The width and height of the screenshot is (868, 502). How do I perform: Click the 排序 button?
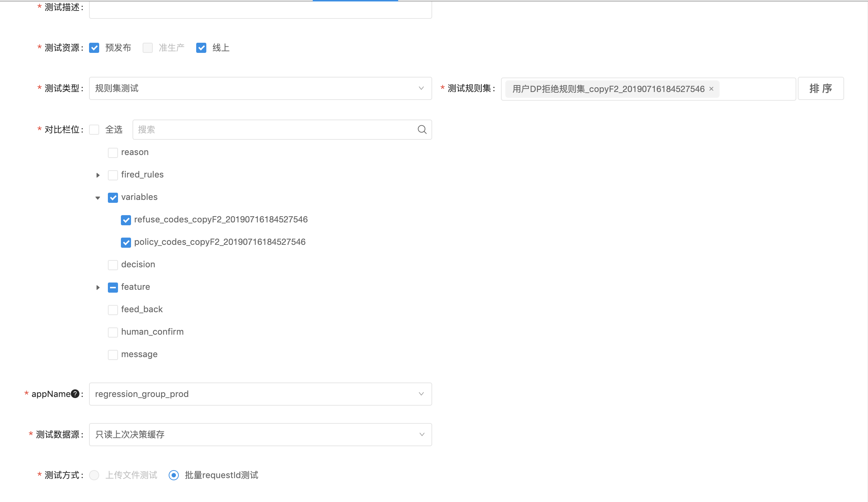pos(821,88)
